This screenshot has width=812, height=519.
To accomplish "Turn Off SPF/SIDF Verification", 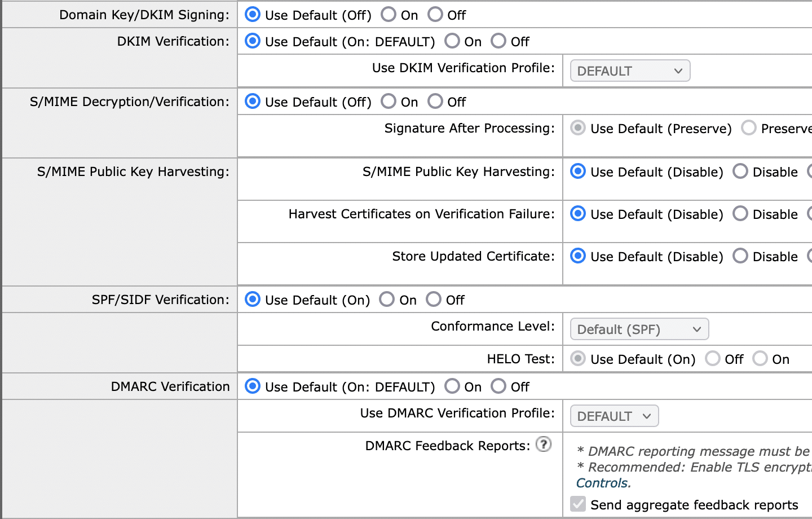I will tap(434, 299).
